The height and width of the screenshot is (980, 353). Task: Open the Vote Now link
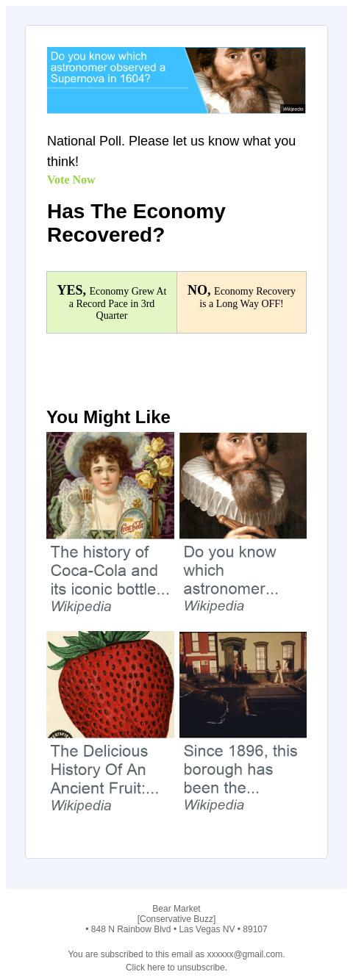71,180
